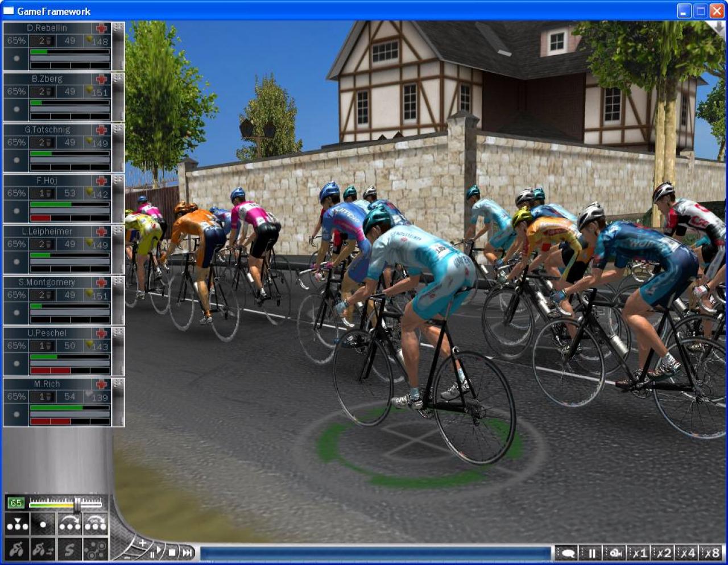Viewport: 728px width, 565px height.
Task: Click the red cross icon for D.Rebellin
Action: coord(102,28)
